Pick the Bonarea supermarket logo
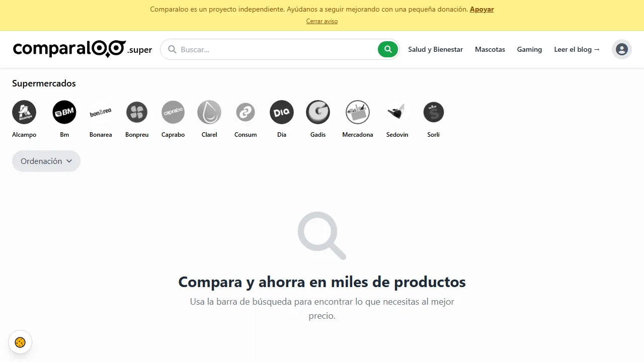This screenshot has height=362, width=644. coord(101,112)
